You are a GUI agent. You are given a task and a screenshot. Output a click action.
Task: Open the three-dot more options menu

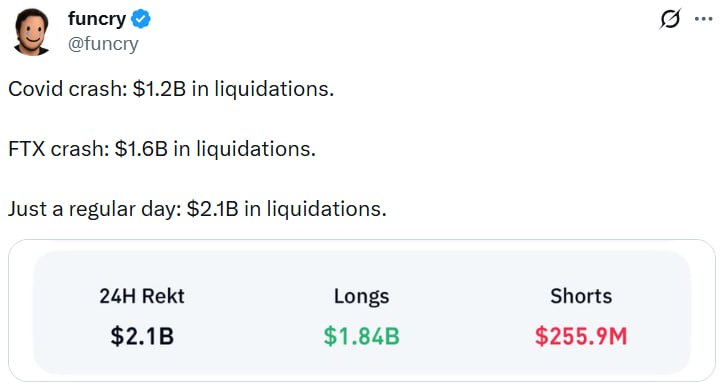pos(703,19)
